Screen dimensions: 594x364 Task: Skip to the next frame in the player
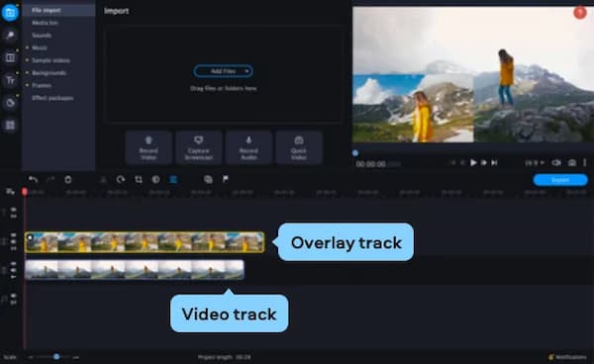pos(484,162)
